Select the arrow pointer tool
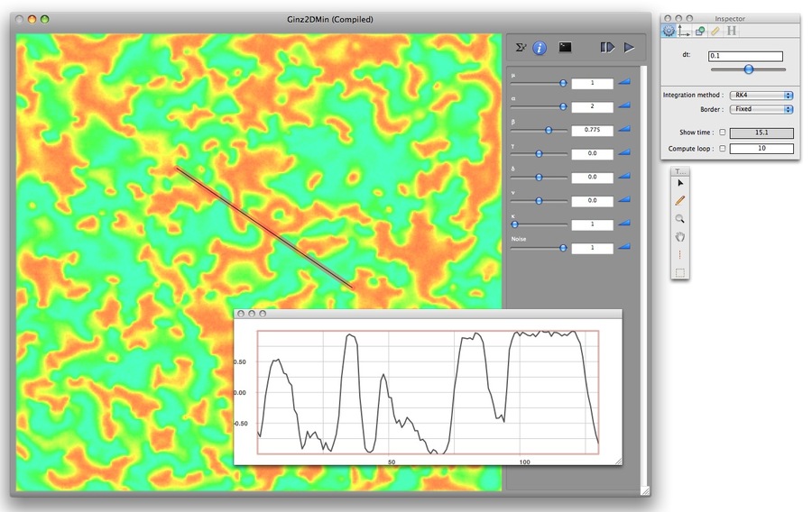Viewport: 812px width, 512px height. point(680,183)
